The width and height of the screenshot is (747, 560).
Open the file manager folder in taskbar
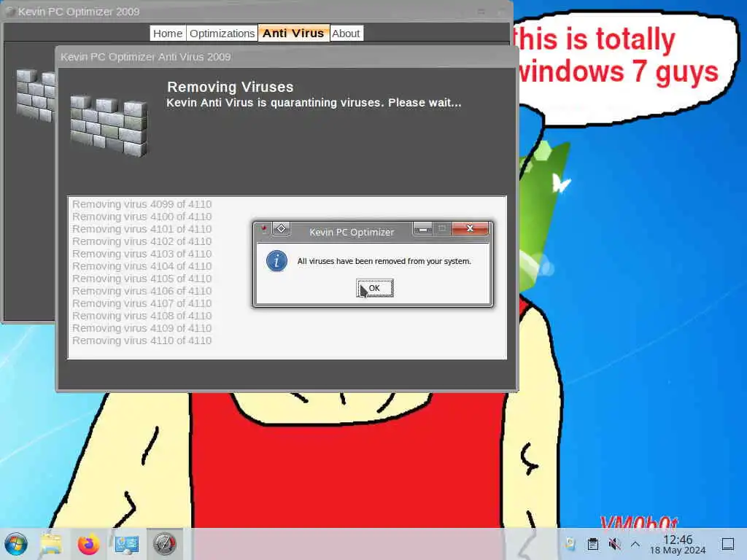coord(51,544)
